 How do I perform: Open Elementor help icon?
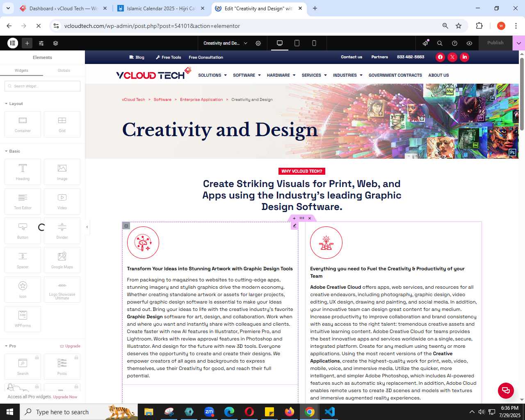coord(454,43)
